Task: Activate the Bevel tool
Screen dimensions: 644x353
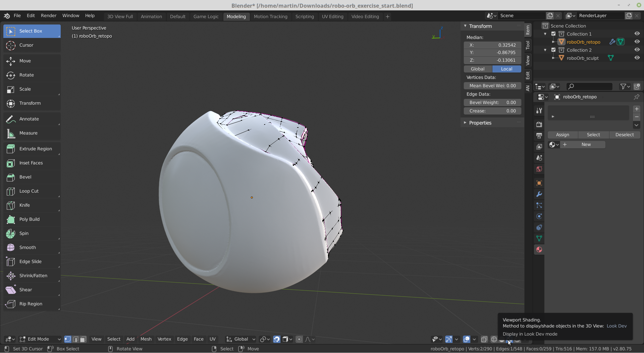Action: (32, 177)
